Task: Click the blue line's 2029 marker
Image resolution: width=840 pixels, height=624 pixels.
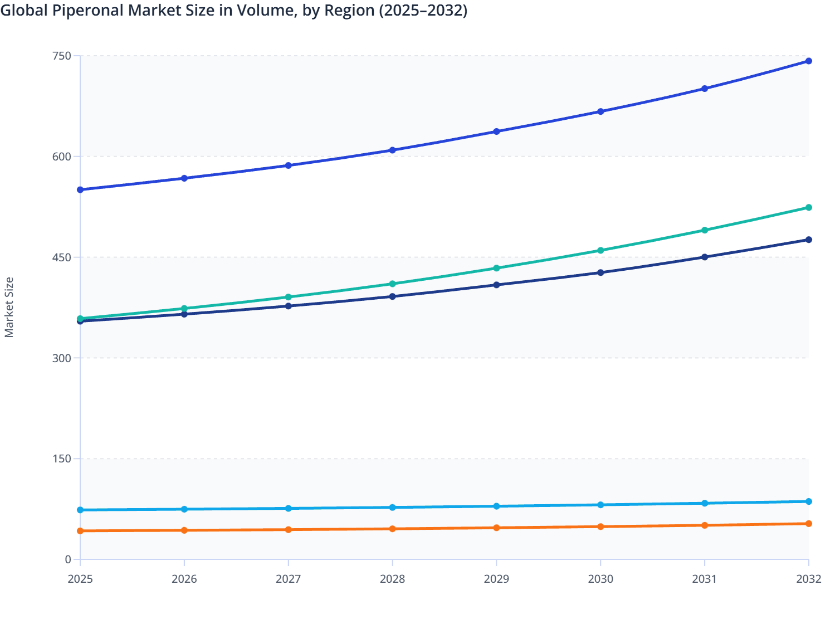Action: point(496,131)
